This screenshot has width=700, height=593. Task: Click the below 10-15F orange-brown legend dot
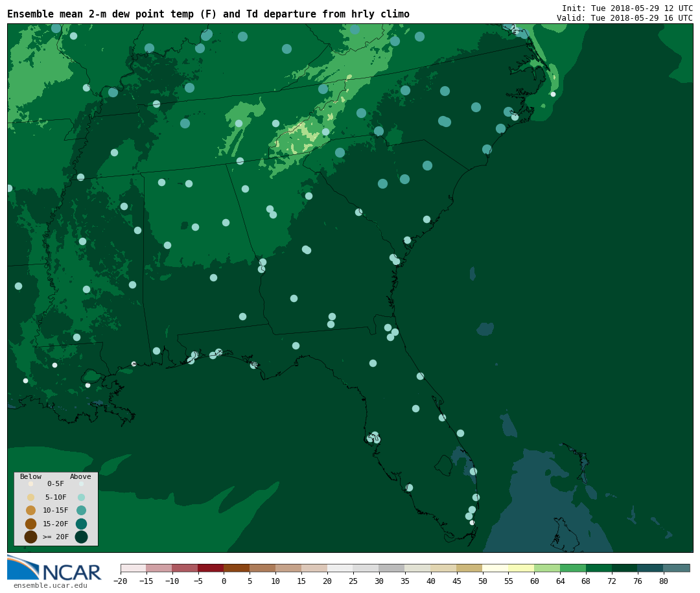[x=31, y=511]
